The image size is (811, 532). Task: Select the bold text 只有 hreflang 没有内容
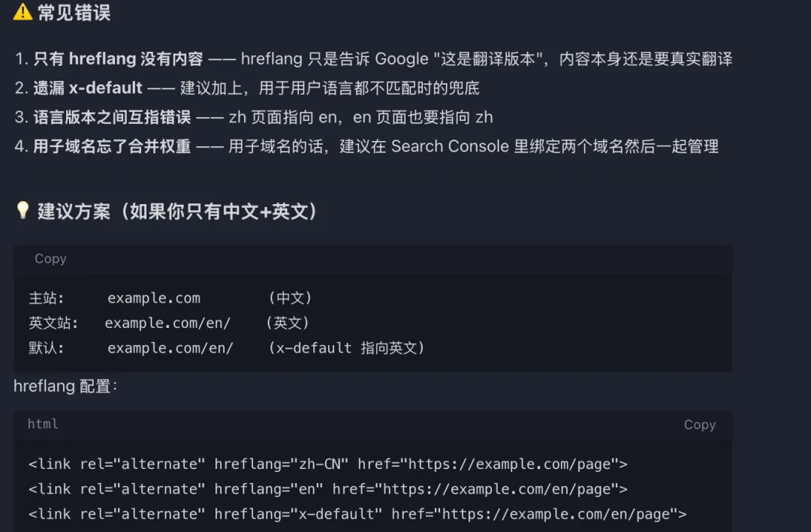click(119, 59)
